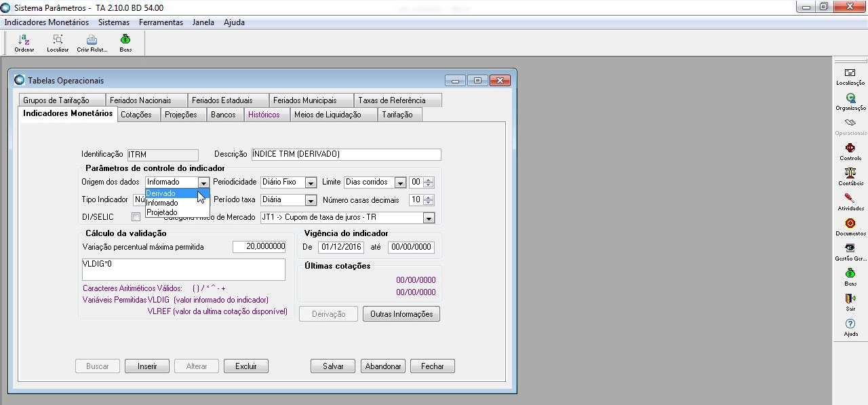
Task: Click the Abandonar button
Action: pos(383,366)
